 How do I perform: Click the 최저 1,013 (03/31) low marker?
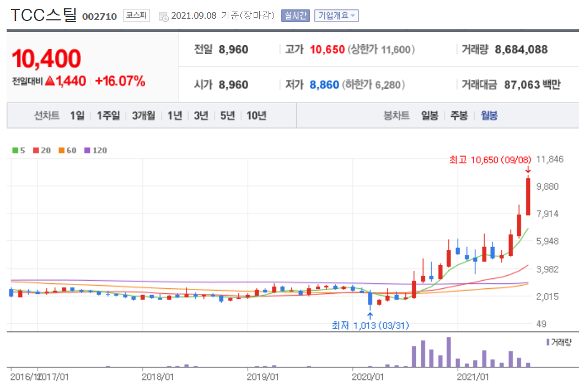[371, 325]
